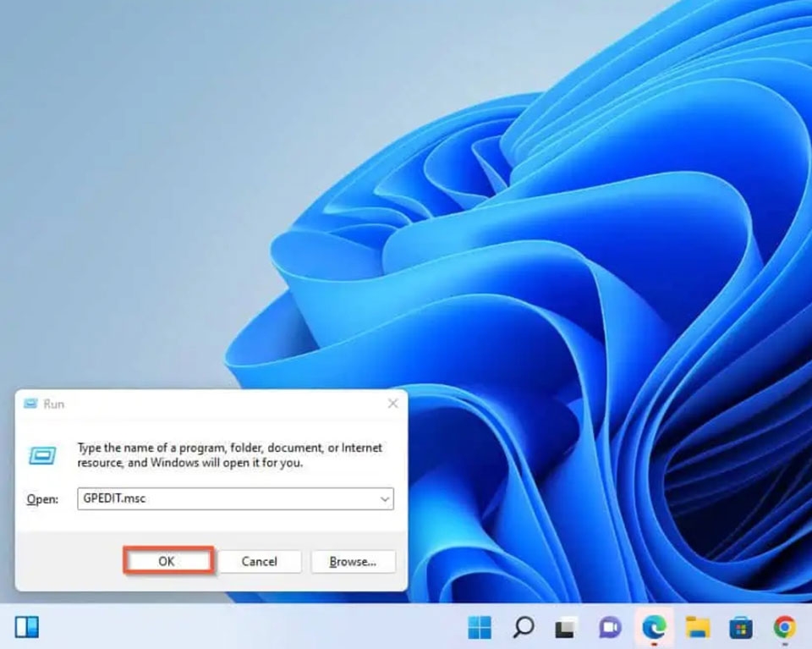Screen dimensions: 812x649
Task: Click the 'Run' title text
Action: (54, 404)
